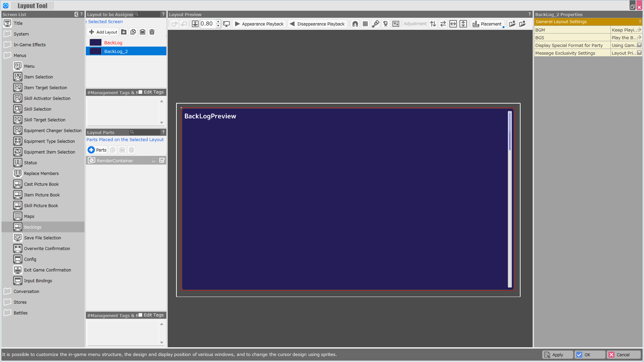Select the Item Selection screen
The height and width of the screenshot is (362, 644).
(43, 77)
